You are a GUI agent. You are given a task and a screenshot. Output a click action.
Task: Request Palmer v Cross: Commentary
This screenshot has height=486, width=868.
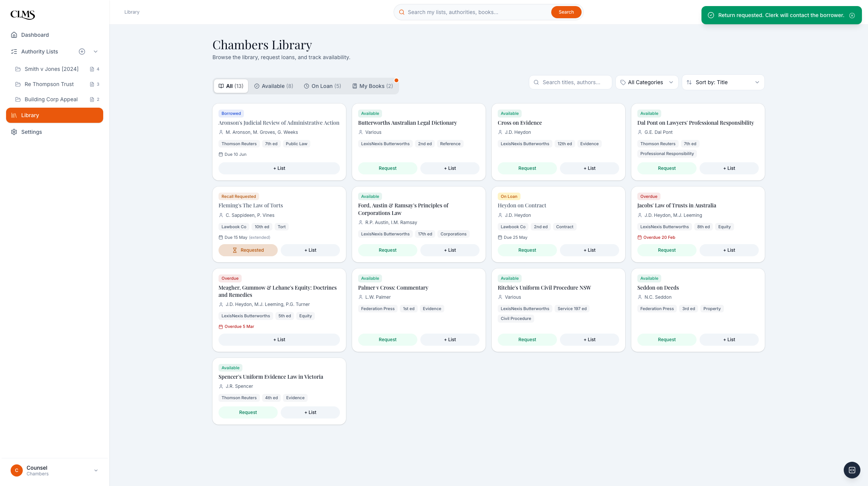[x=388, y=340]
